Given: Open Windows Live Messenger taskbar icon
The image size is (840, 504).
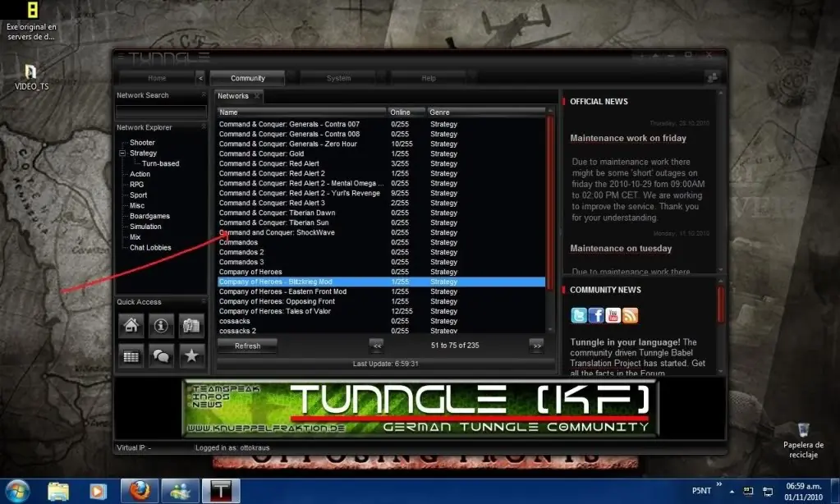Looking at the screenshot, I should 181,491.
